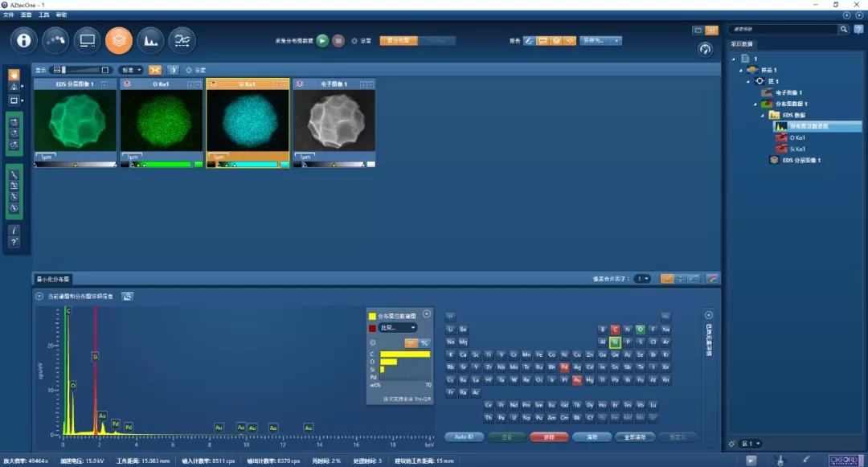Select the pan hand tool in left toolbar
Viewport: 868px width, 467px height.
(14, 75)
